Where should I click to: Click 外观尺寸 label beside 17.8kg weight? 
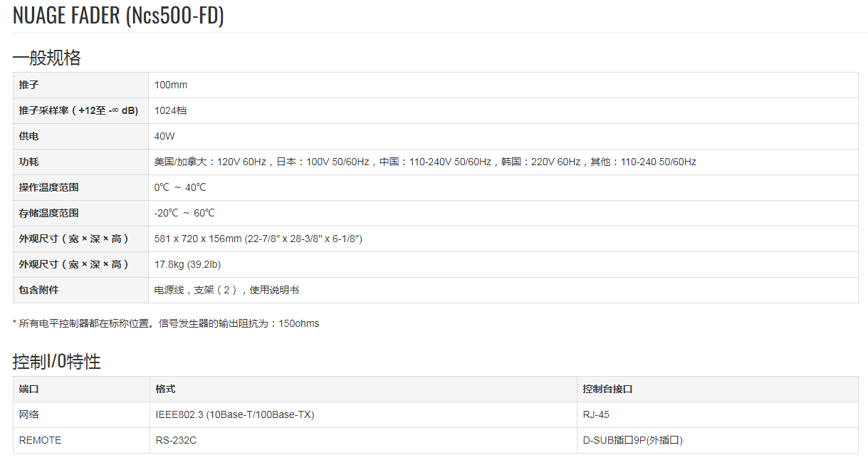74,264
